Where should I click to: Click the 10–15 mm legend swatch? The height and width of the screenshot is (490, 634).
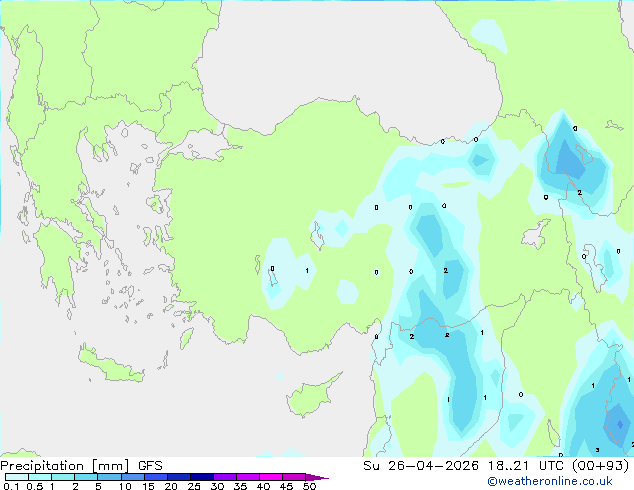tap(132, 477)
